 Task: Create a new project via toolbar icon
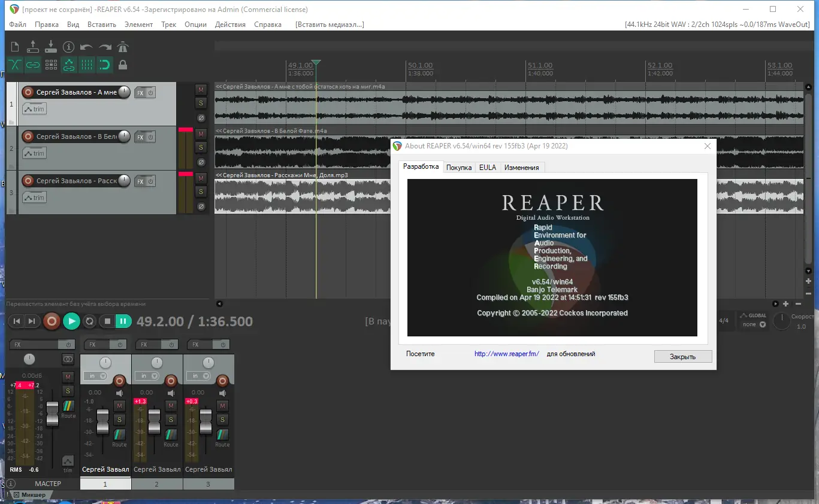(16, 47)
